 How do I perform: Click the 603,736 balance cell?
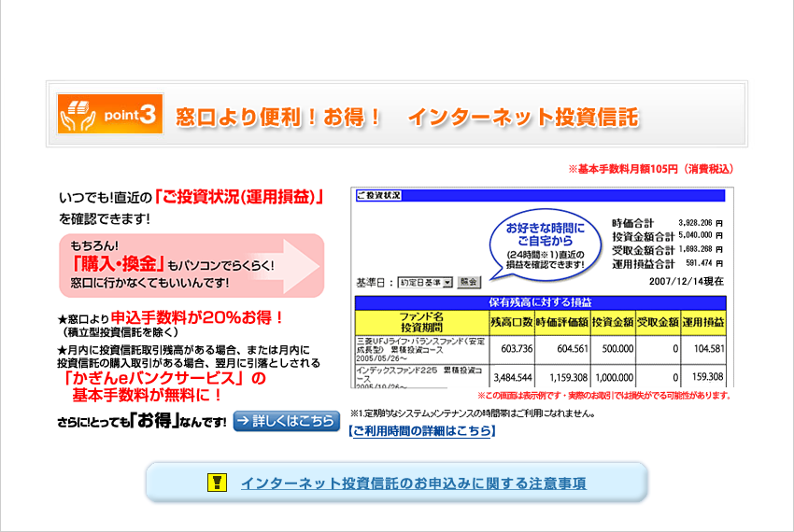click(x=517, y=349)
